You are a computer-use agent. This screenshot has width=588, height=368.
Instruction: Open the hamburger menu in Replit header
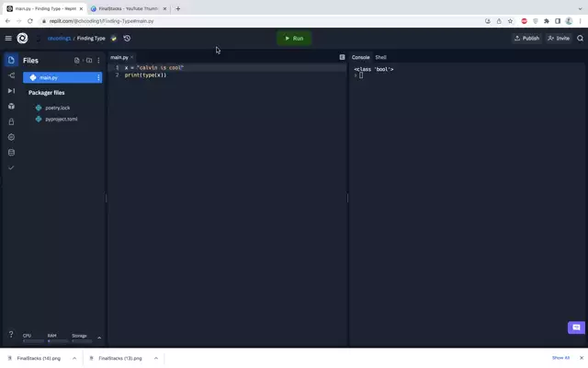click(8, 39)
